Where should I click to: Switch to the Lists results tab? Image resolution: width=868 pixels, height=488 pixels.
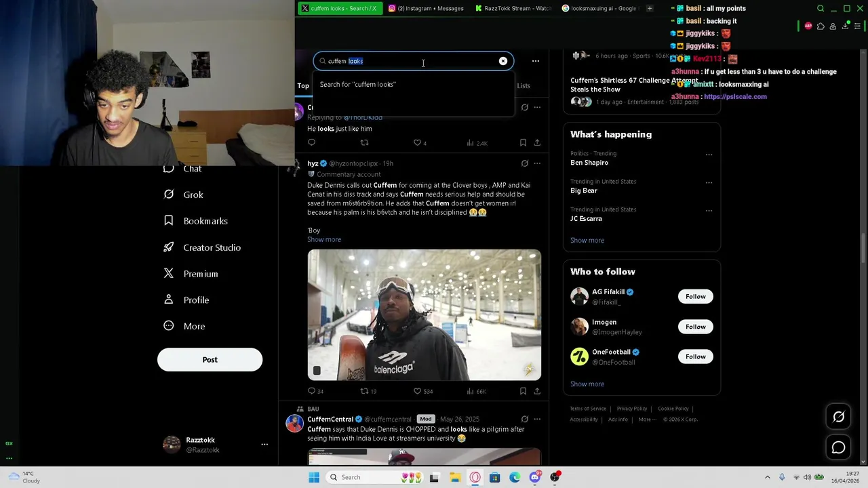524,85
